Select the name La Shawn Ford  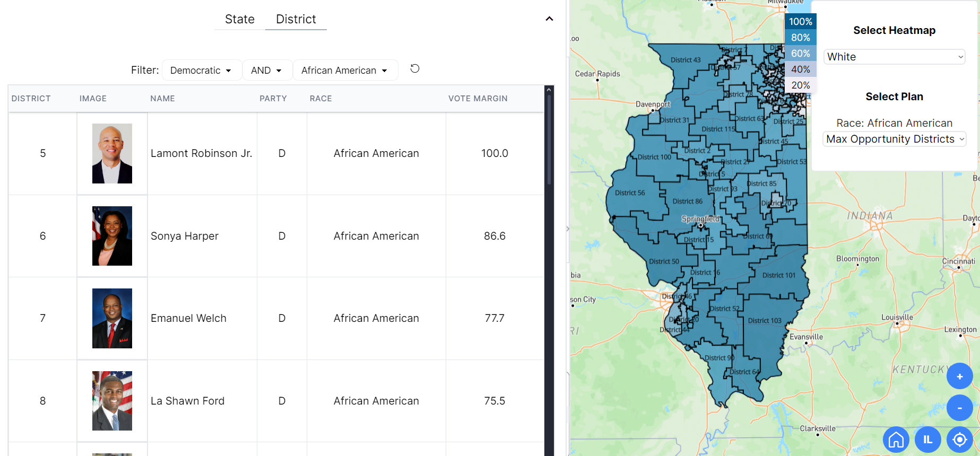187,401
